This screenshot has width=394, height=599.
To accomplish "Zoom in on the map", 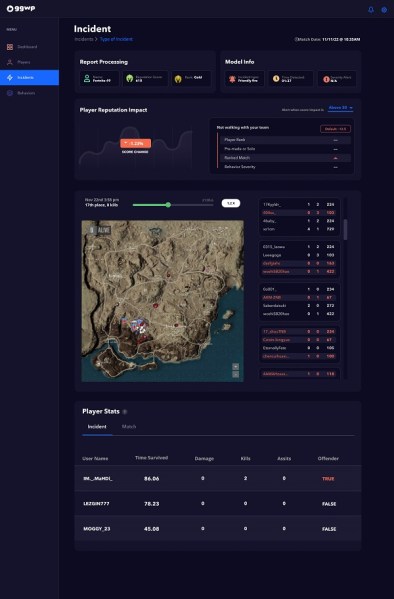I will point(235,366).
